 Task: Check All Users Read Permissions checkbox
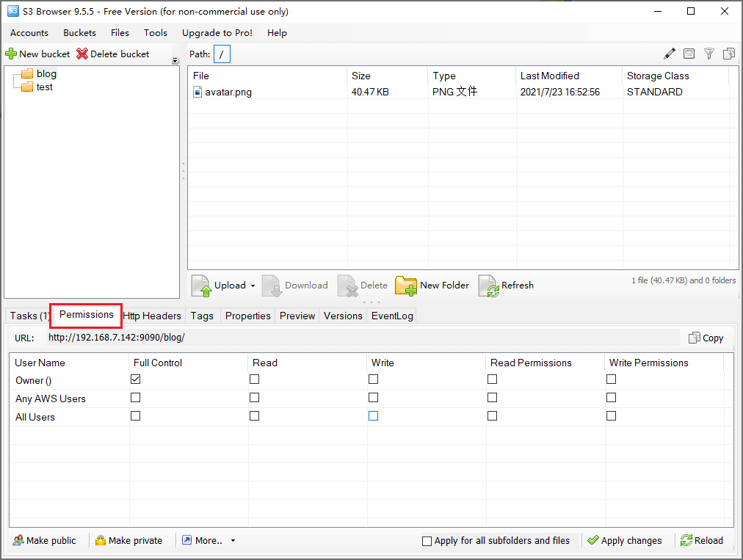pos(493,416)
